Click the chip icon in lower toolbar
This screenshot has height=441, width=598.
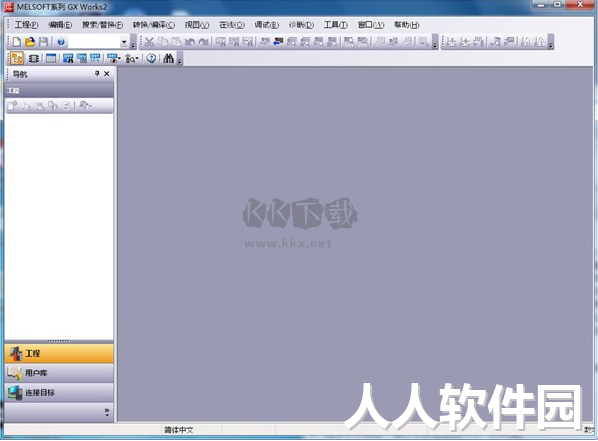coord(34,58)
